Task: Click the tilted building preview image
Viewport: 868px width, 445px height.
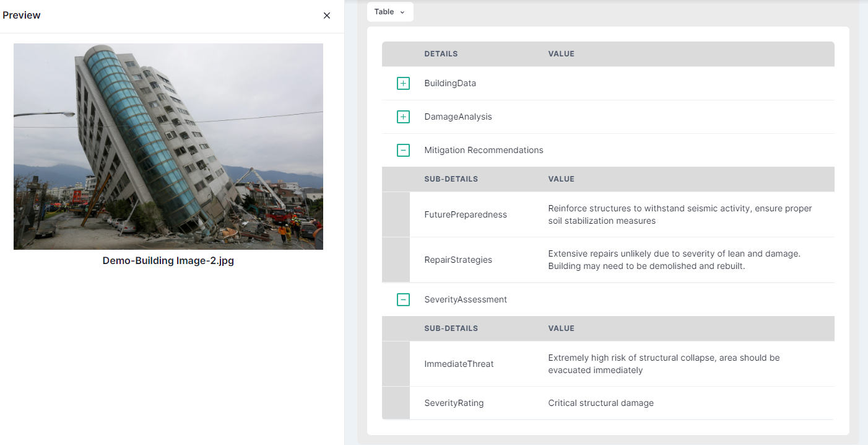Action: (168, 146)
